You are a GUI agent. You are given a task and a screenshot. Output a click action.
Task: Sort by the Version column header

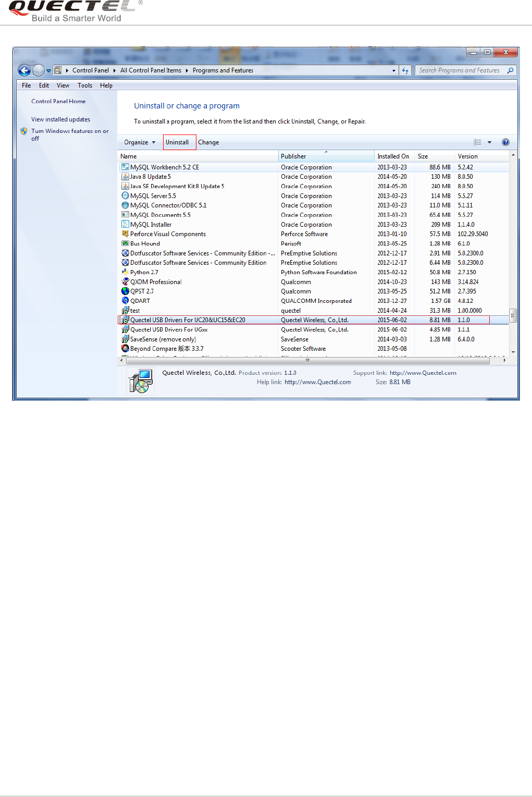coord(481,156)
